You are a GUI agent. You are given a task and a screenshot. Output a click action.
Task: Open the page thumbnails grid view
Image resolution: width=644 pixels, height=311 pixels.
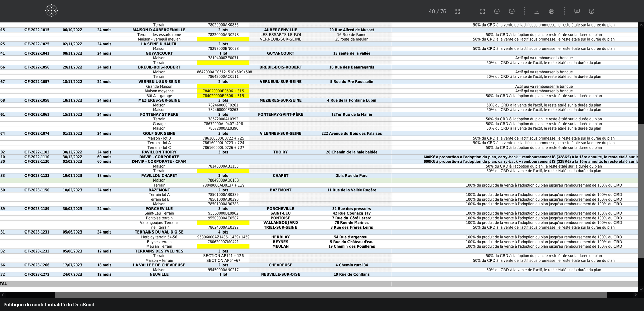tap(457, 11)
